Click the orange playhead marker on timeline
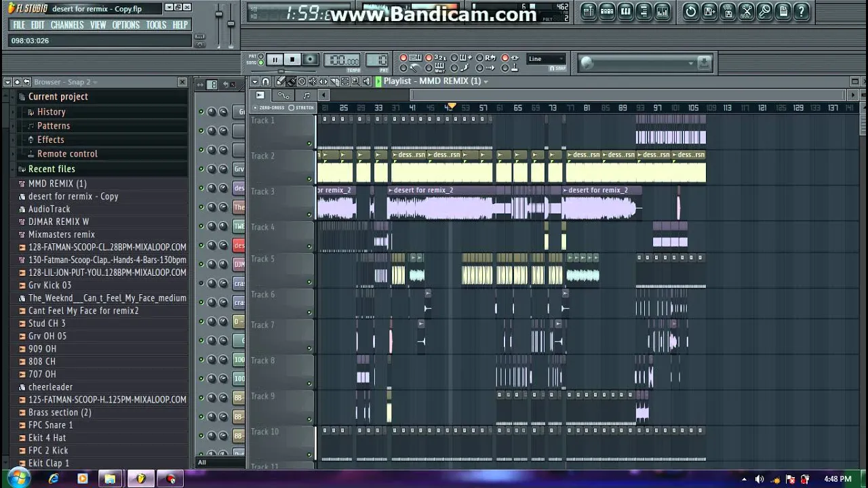This screenshot has width=868, height=488. 451,107
